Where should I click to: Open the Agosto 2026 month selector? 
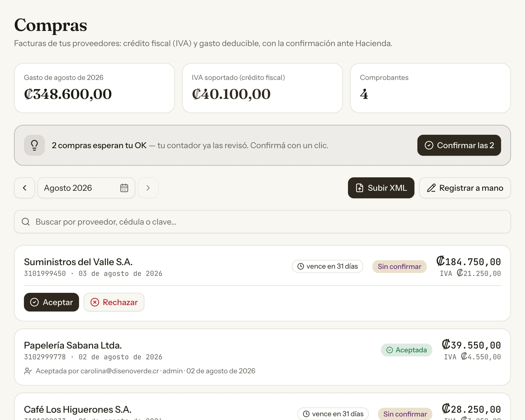[x=86, y=188]
